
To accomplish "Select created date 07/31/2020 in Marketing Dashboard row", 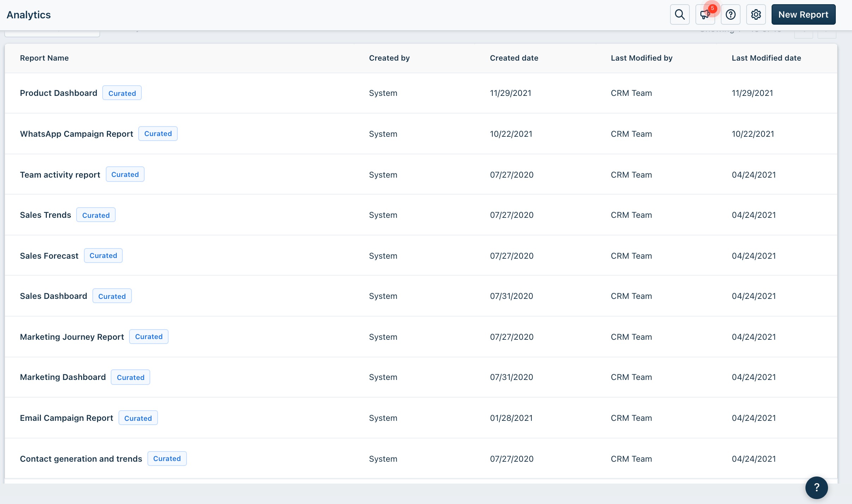I will [x=512, y=377].
